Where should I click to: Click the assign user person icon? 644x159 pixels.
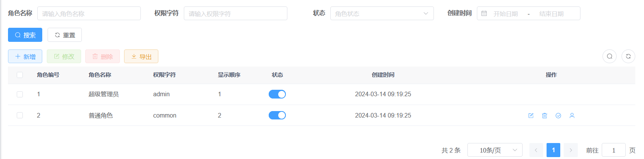point(572,116)
